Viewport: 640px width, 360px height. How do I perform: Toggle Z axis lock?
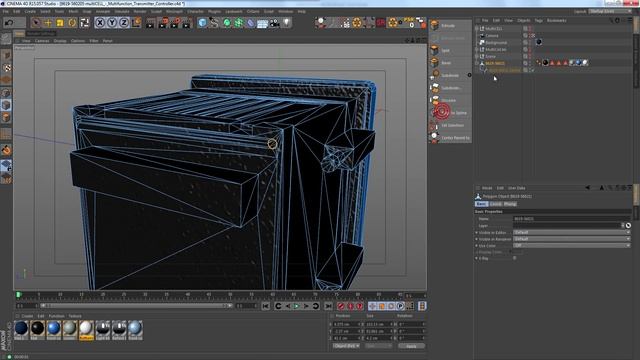tap(124, 23)
